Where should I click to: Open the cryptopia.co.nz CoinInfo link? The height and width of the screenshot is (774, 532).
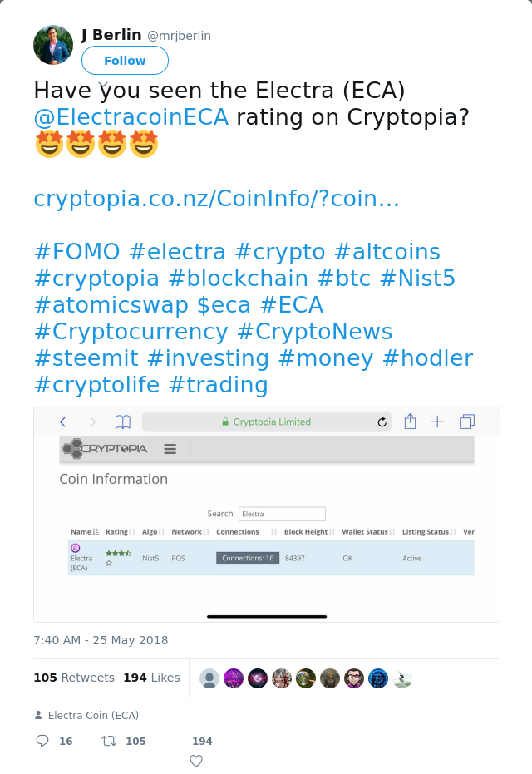216,198
